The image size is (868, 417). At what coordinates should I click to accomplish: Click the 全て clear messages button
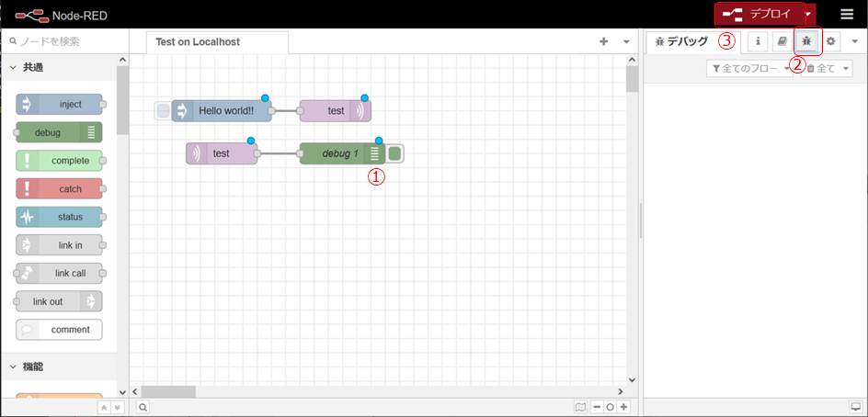coord(828,68)
